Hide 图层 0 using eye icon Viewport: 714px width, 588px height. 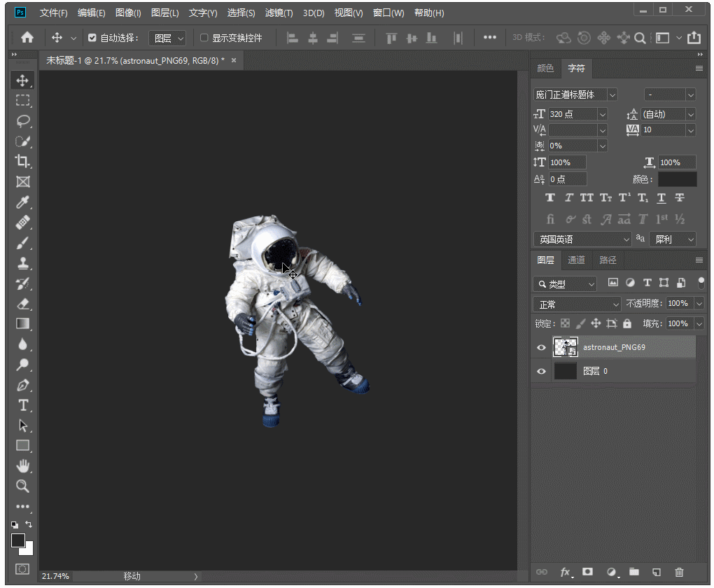541,372
